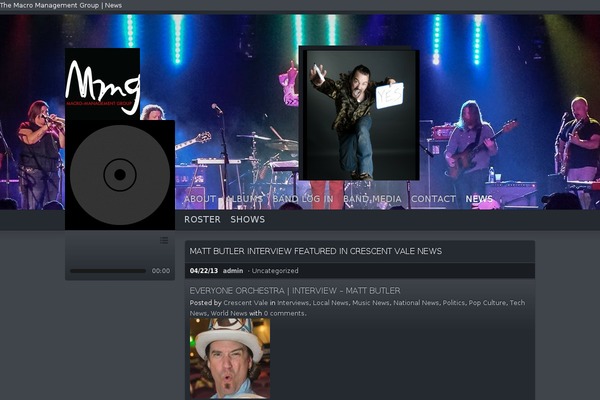This screenshot has height=400, width=600.
Task: Open the Local News category link
Action: pyautogui.click(x=330, y=303)
